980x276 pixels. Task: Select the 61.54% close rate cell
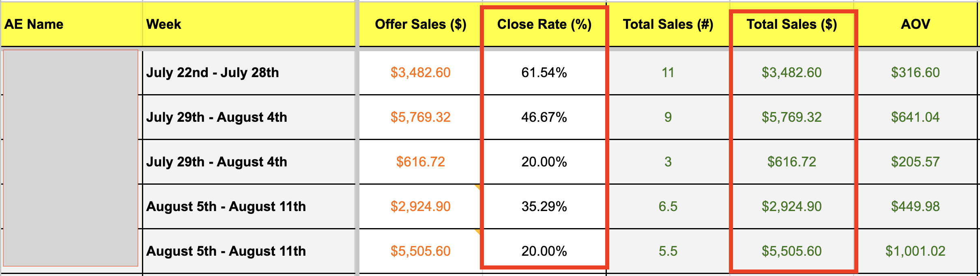544,73
